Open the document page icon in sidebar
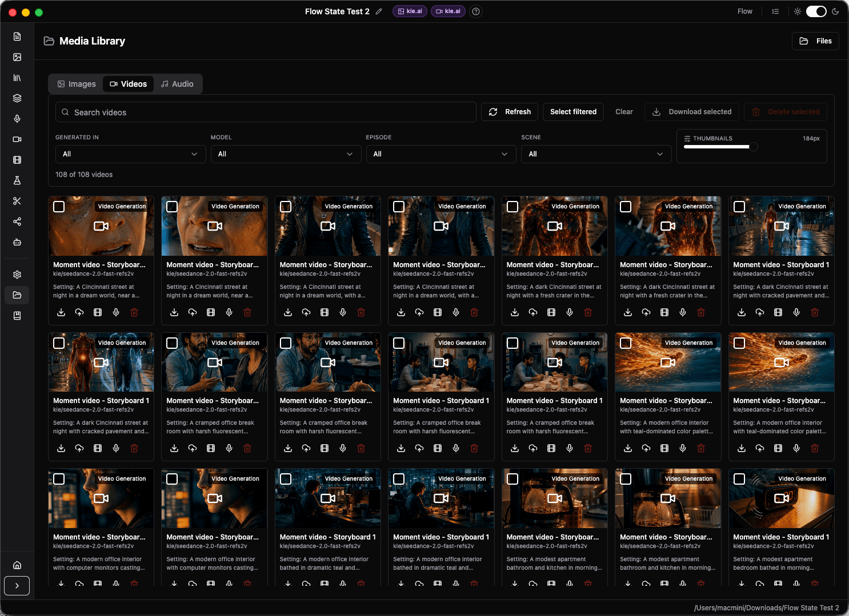The height and width of the screenshot is (616, 849). (17, 37)
